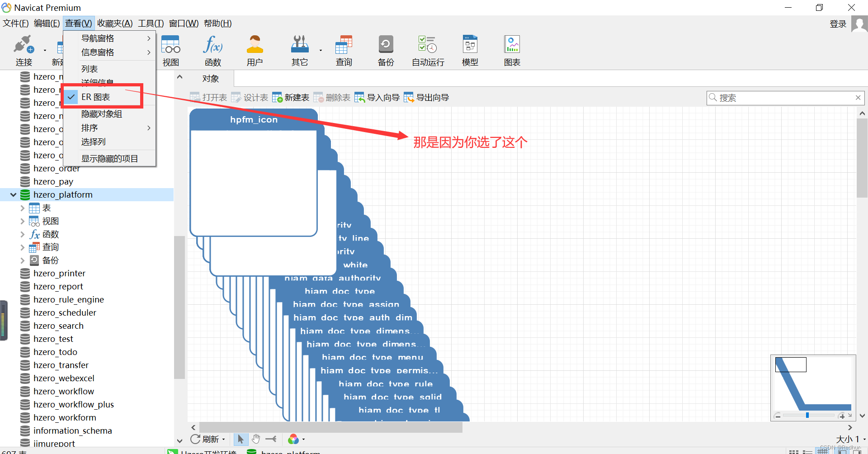Image resolution: width=868 pixels, height=454 pixels.
Task: Open the 视图 views toolbar icon
Action: pyautogui.click(x=171, y=51)
